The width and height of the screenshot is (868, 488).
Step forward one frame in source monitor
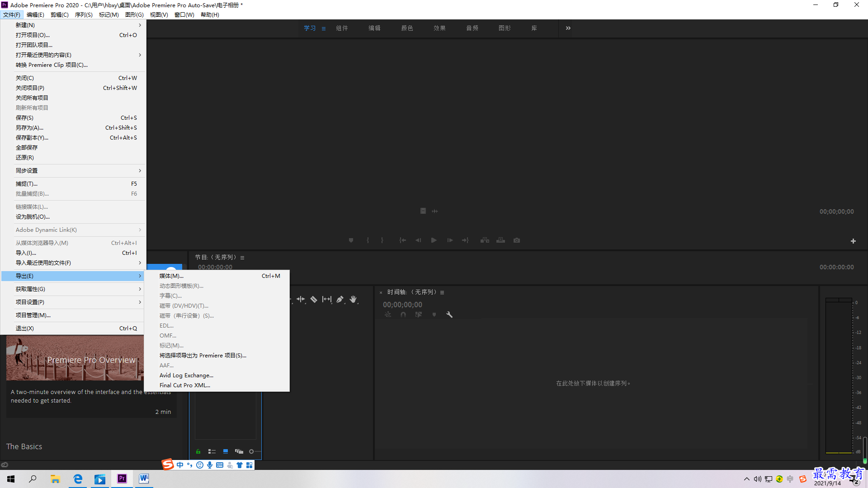[450, 240]
